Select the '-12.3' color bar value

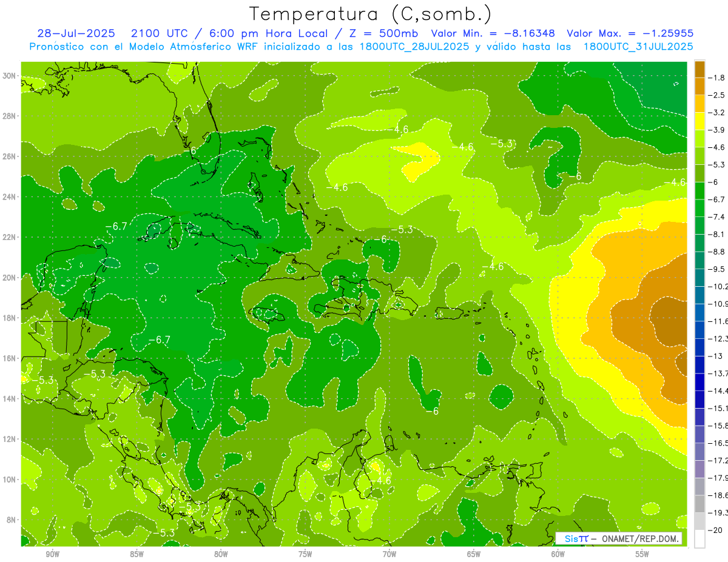tap(718, 338)
